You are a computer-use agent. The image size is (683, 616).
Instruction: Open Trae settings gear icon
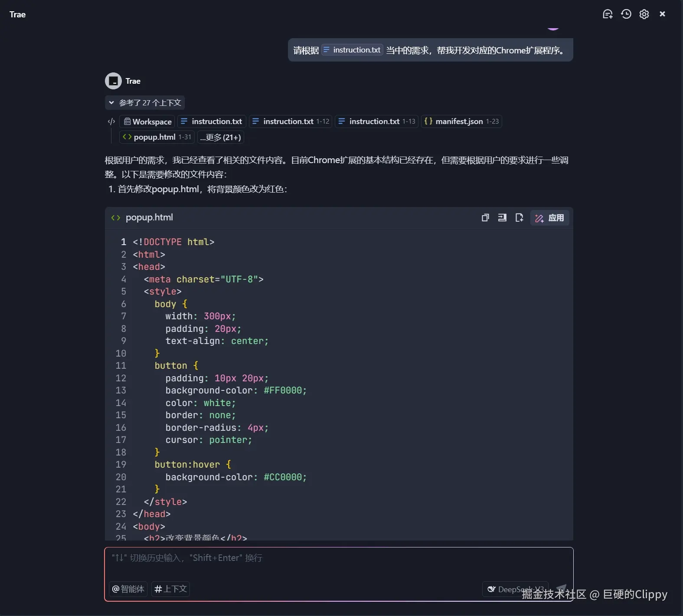point(644,14)
